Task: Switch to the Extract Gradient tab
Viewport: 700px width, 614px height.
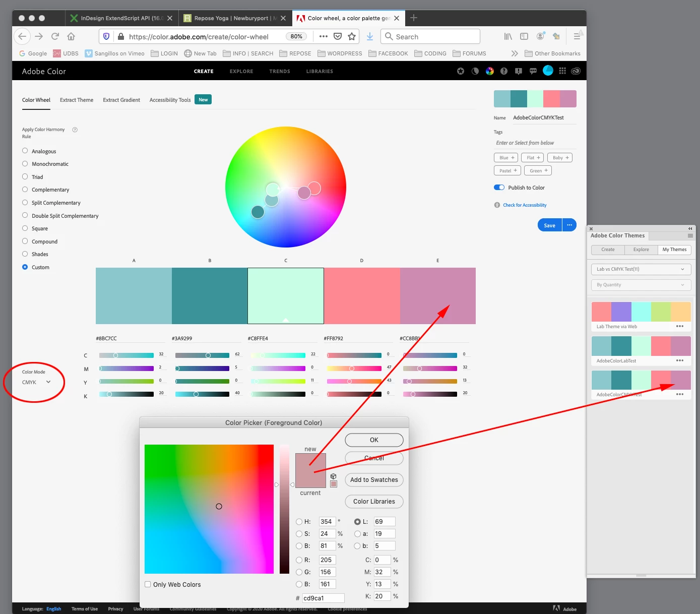Action: click(121, 100)
